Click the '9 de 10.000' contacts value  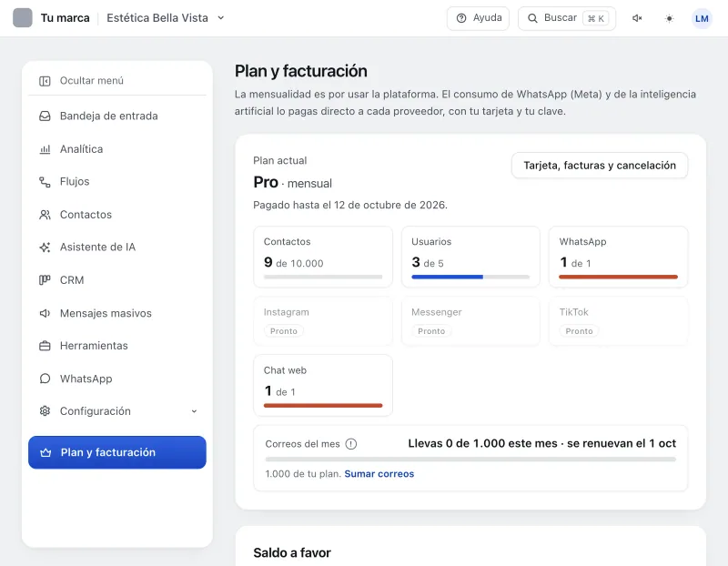pos(293,263)
